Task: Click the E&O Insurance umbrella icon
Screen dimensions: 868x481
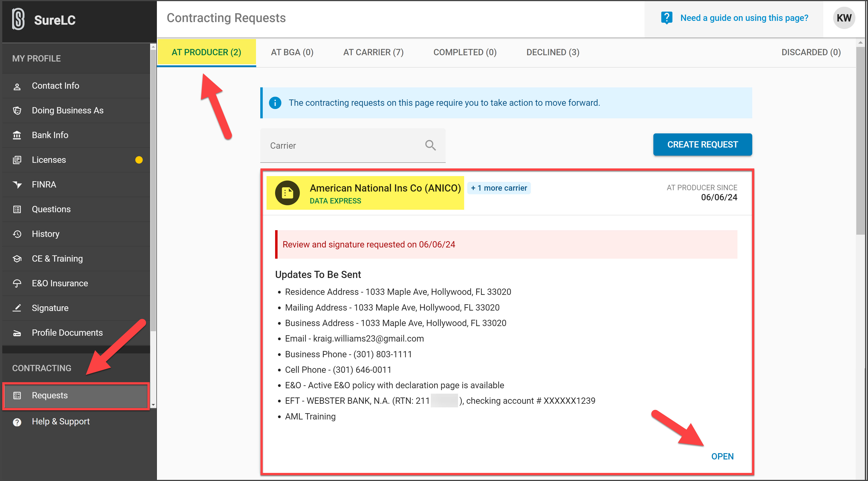Action: pyautogui.click(x=17, y=283)
